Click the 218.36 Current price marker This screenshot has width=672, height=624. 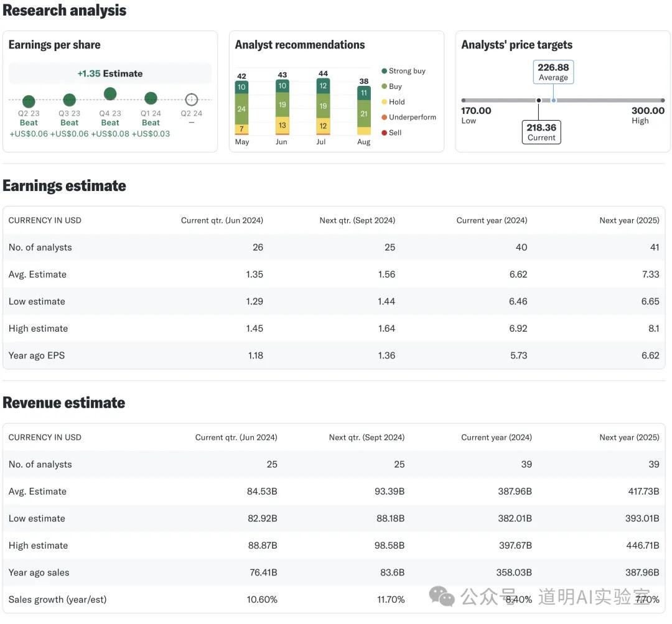[x=541, y=132]
